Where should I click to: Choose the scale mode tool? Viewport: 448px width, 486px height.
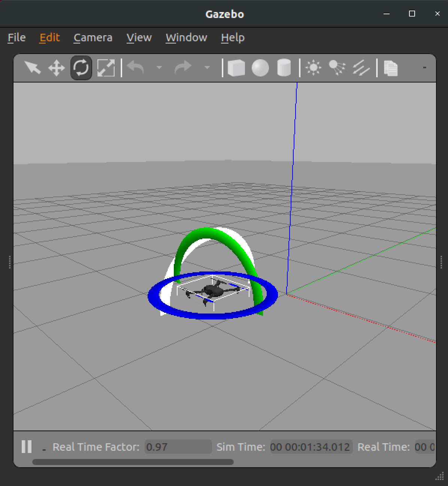[106, 68]
